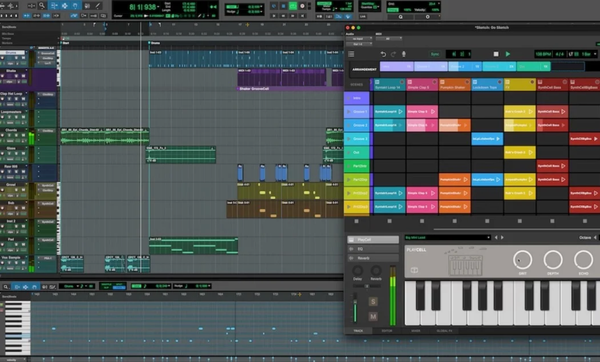Screen dimensions: 600x362
Task: Click the DEPTH knob on PlayCell
Action: [x=553, y=260]
